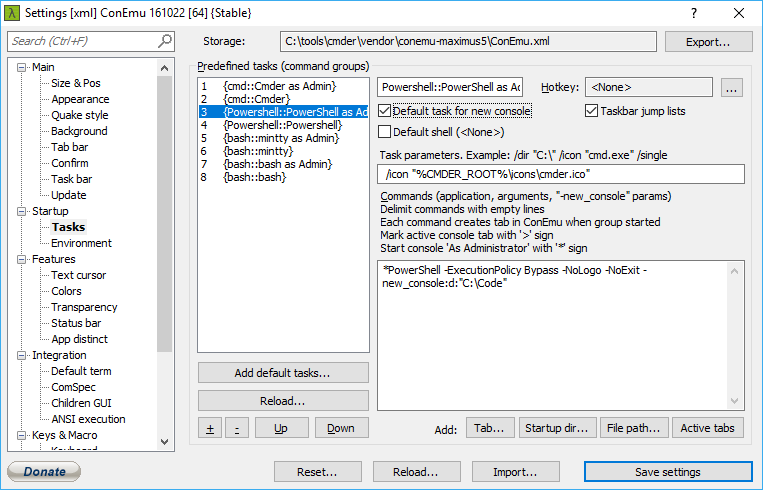Select task {Powershell::Powershell} row 4
This screenshot has width=763, height=490.
coord(283,125)
